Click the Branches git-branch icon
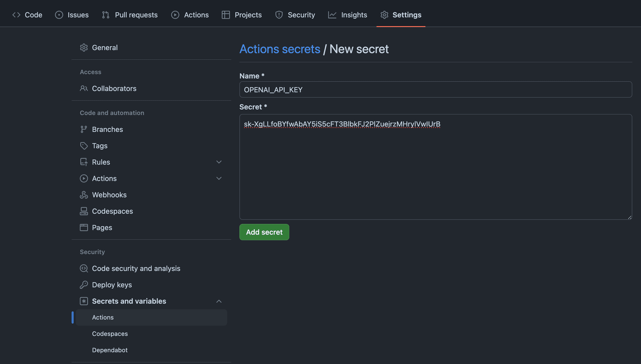 click(83, 129)
